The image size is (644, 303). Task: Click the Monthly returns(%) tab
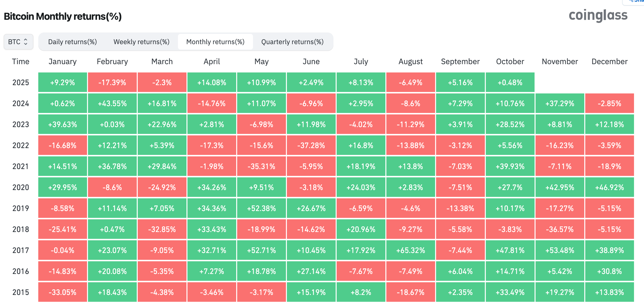(215, 42)
